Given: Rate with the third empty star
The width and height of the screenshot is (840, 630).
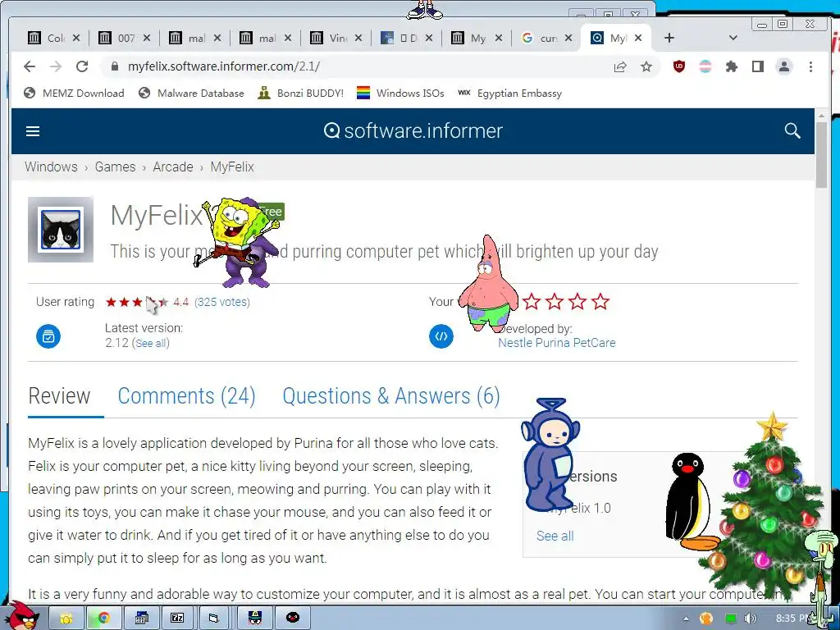Looking at the screenshot, I should pos(555,302).
